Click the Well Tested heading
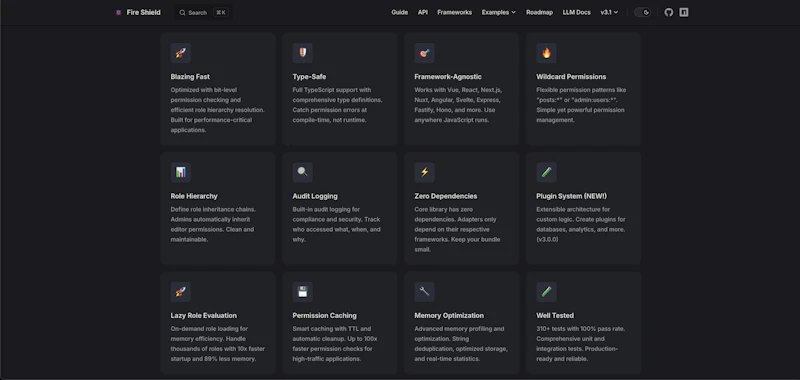800x380 pixels. (x=555, y=315)
